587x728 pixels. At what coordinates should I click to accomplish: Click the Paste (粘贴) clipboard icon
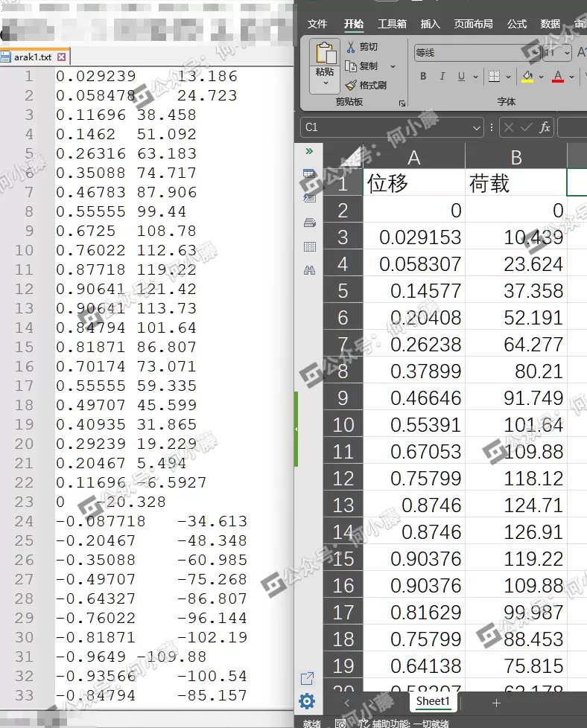point(325,54)
